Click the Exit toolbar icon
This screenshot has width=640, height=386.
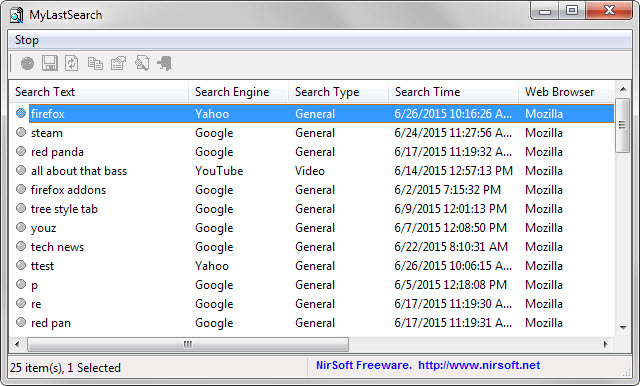[x=164, y=63]
